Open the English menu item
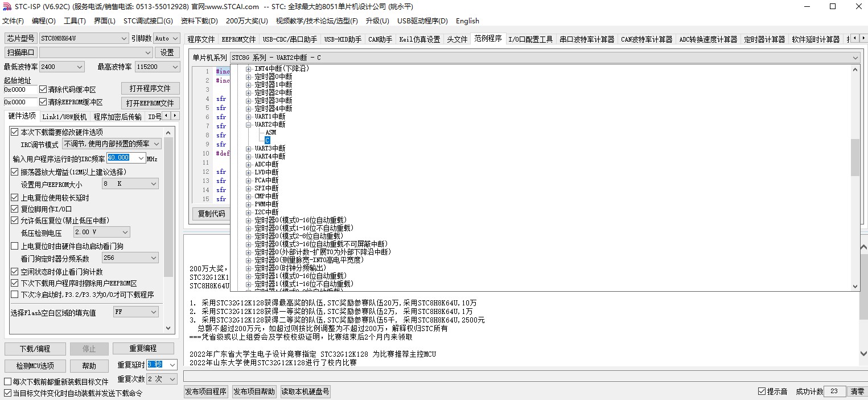 click(467, 21)
